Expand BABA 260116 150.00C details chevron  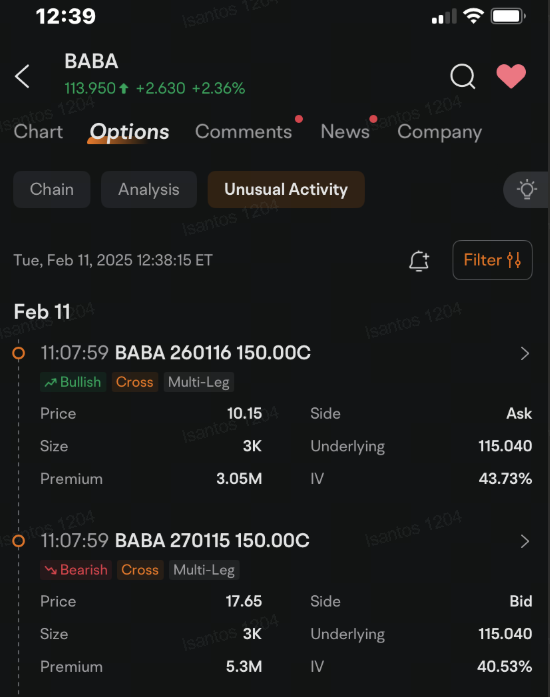pos(525,353)
